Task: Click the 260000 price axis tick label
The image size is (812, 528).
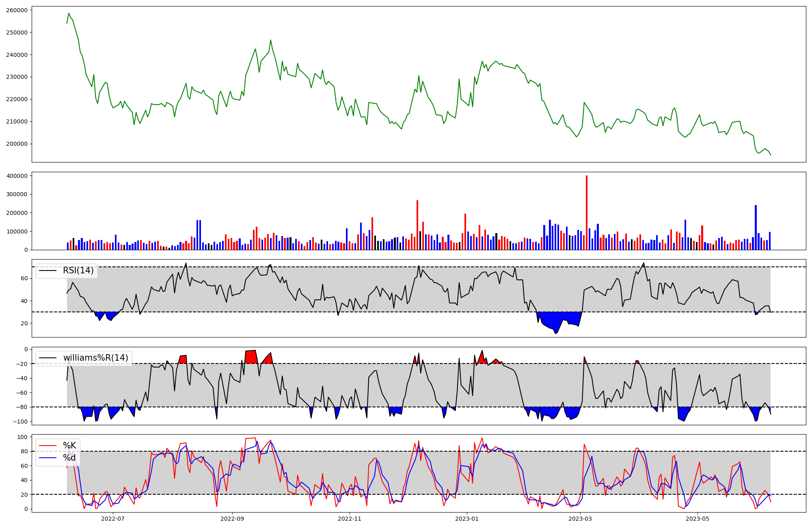Action: (x=17, y=10)
